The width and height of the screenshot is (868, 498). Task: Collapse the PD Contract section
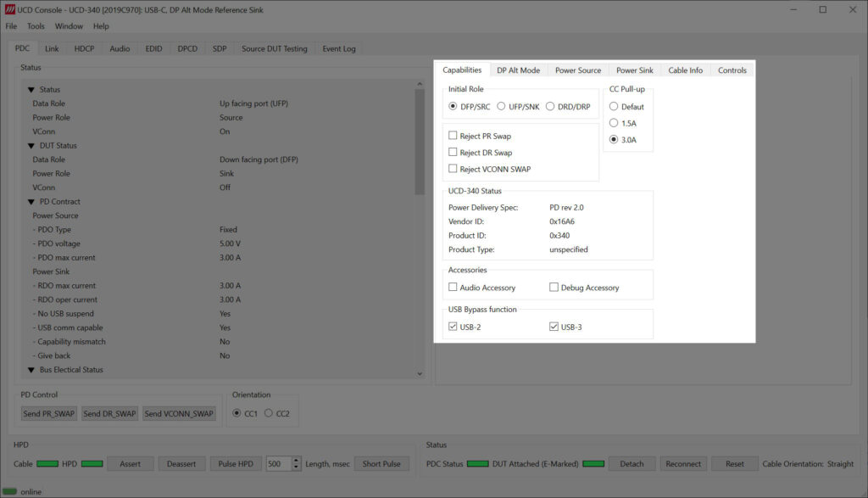coord(31,202)
